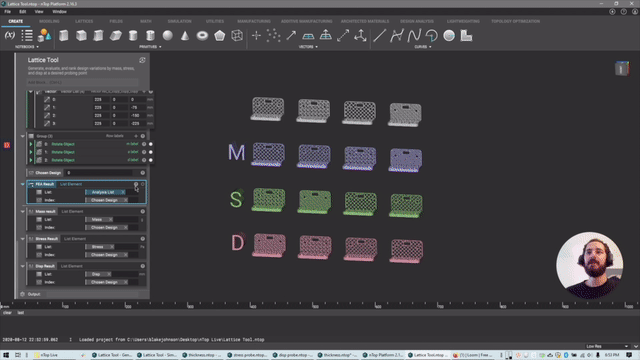
Task: Remove Analysis List chip from FEA Result
Action: point(123,192)
